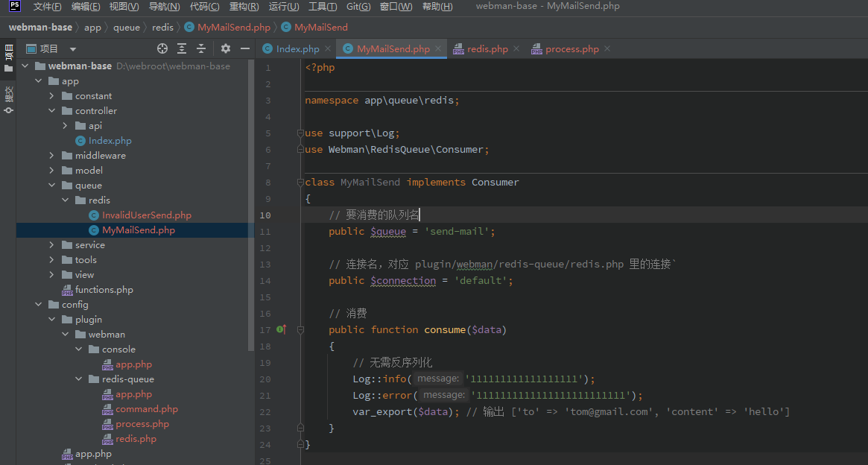The width and height of the screenshot is (868, 465).
Task: Open the 文件(F) menu
Action: (x=47, y=6)
